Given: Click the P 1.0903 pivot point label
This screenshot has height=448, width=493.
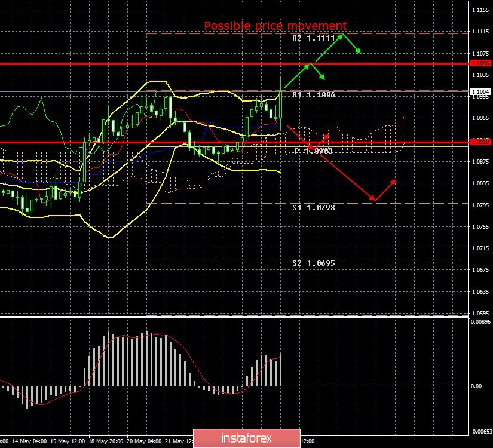Looking at the screenshot, I should (x=313, y=151).
